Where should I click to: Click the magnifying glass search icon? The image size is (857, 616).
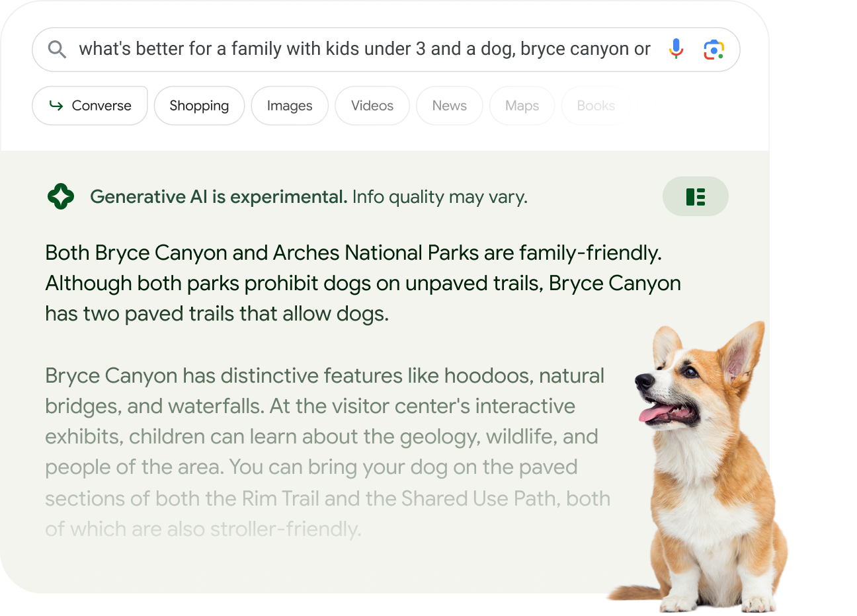[58, 50]
